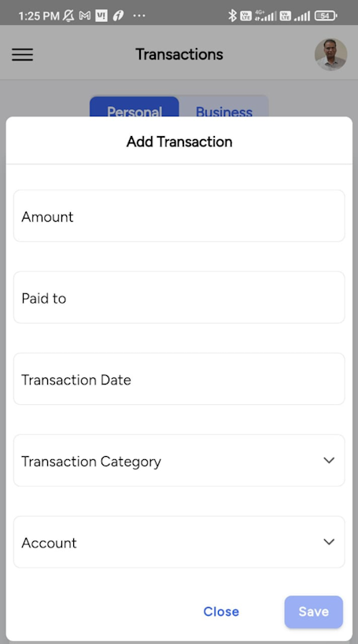Tap the 4G+ signal strength icon
The image size is (358, 644).
tap(265, 16)
